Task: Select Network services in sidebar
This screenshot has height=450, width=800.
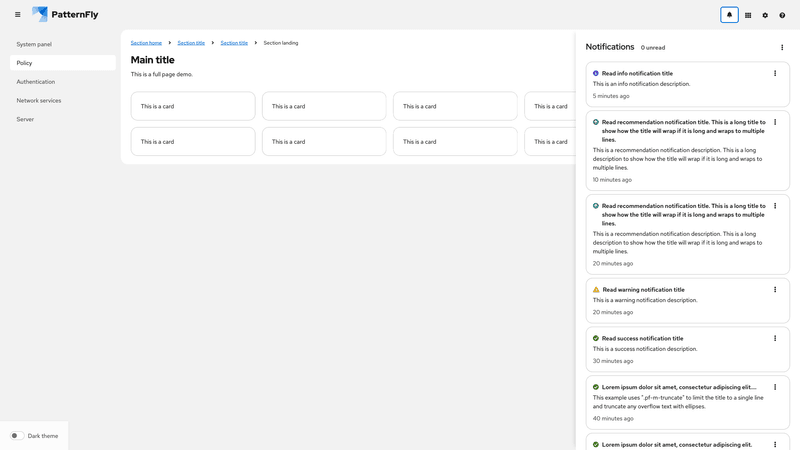Action: click(x=39, y=100)
